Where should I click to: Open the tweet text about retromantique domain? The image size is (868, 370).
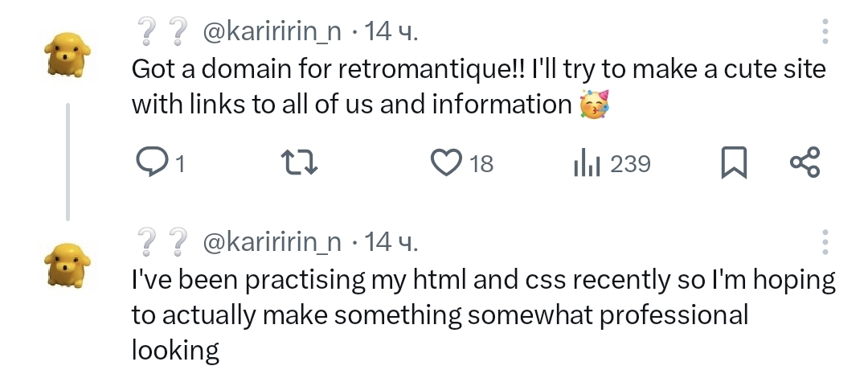point(479,86)
